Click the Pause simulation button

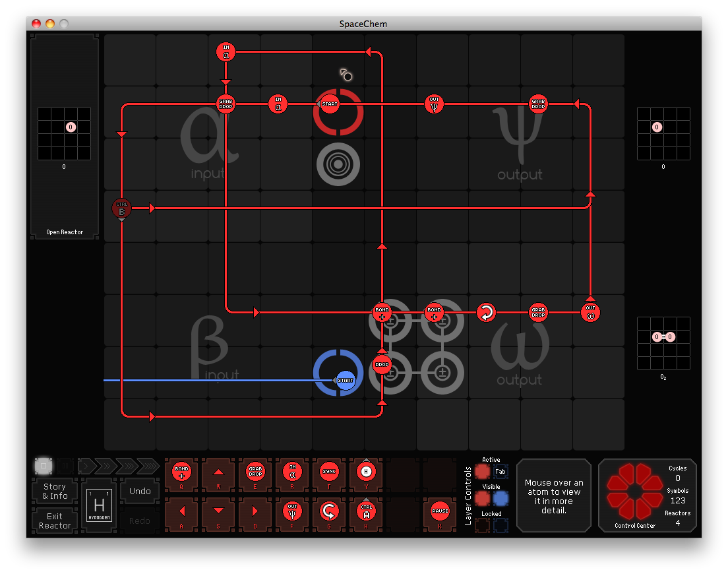[x=65, y=466]
